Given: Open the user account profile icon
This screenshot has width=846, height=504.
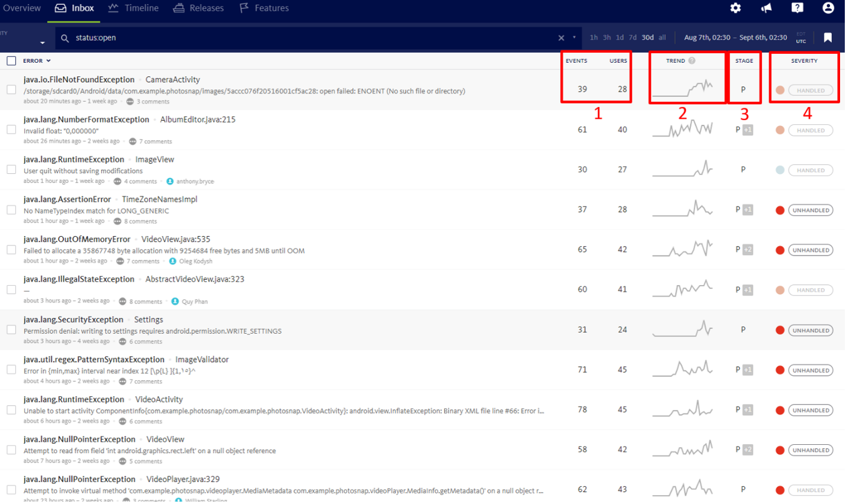Looking at the screenshot, I should coord(828,8).
